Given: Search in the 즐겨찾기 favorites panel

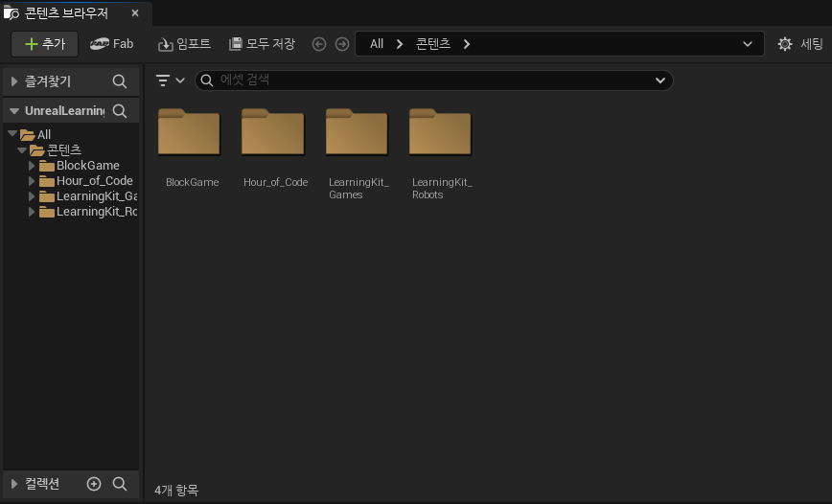Looking at the screenshot, I should 120,81.
